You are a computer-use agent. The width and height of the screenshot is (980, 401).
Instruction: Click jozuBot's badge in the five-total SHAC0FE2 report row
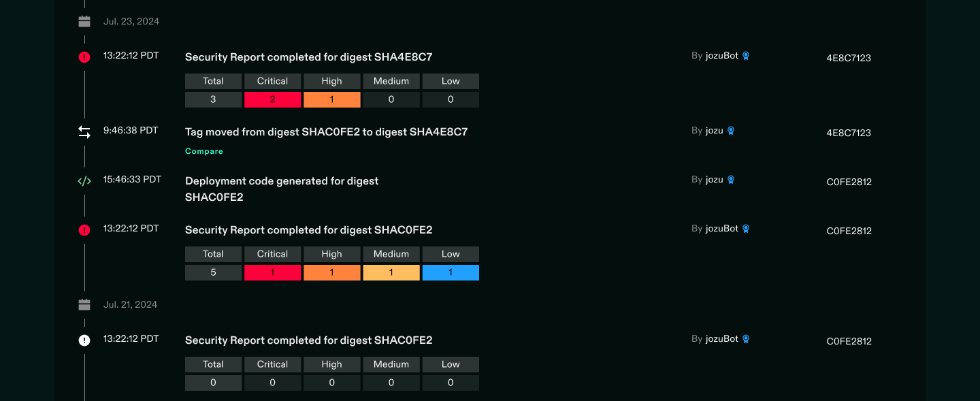click(x=746, y=229)
